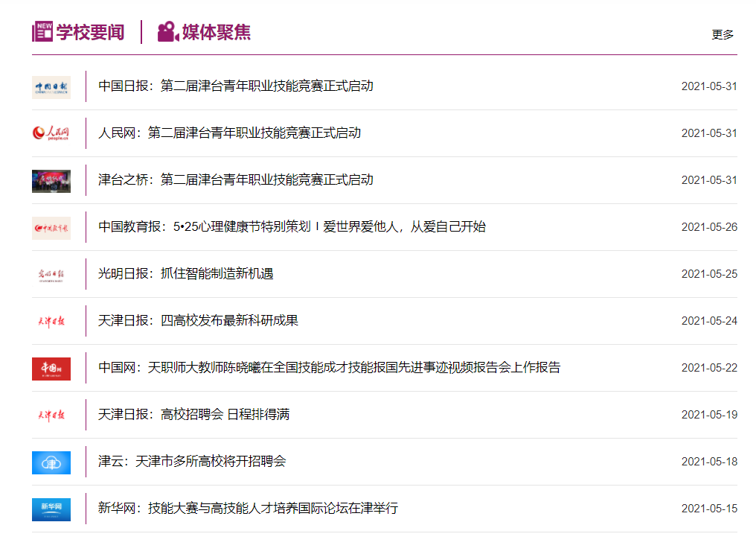Screen dimensions: 756x560
Task: Click the 中国网 red logo icon
Action: pos(51,369)
